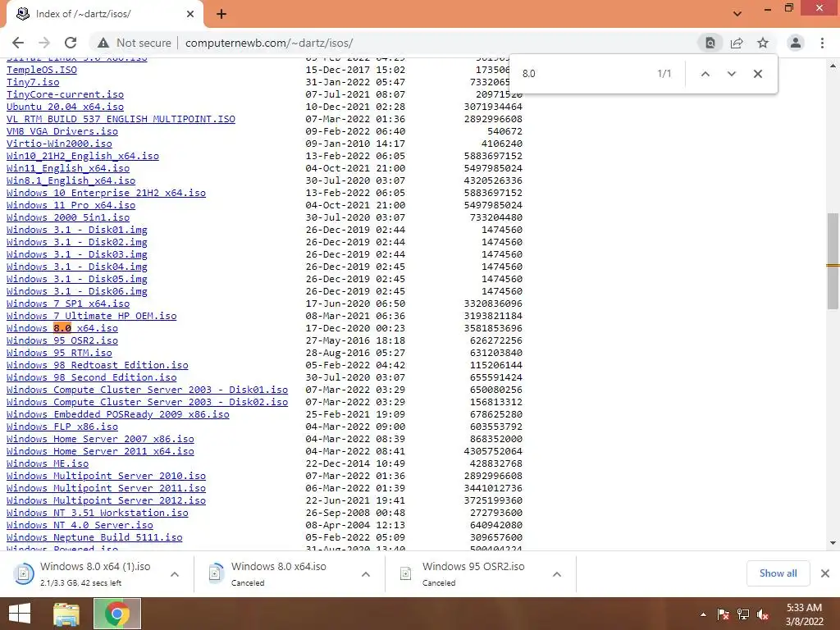This screenshot has width=840, height=630.
Task: Click the page vertical scrollbar thumb
Action: pos(833,261)
